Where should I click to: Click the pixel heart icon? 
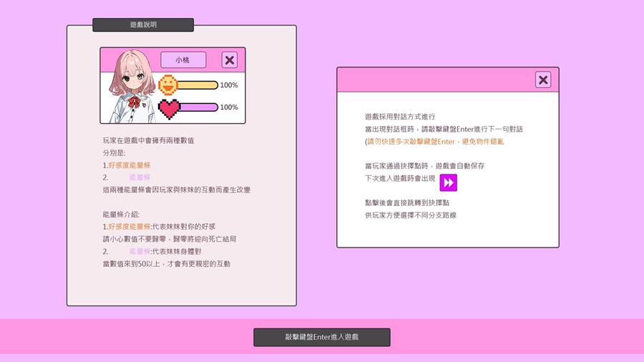click(x=169, y=109)
